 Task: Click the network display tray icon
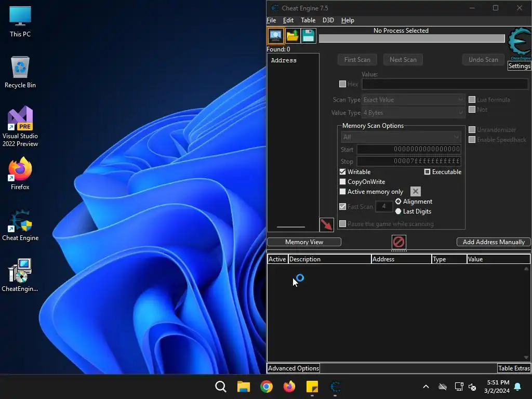459,387
